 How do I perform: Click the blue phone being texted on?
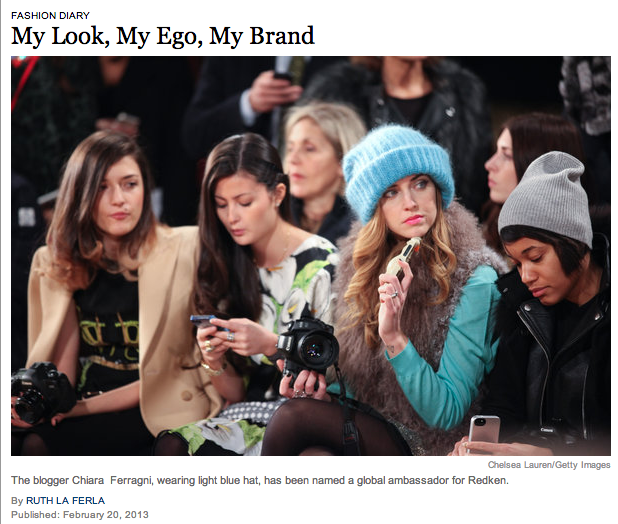pos(206,321)
